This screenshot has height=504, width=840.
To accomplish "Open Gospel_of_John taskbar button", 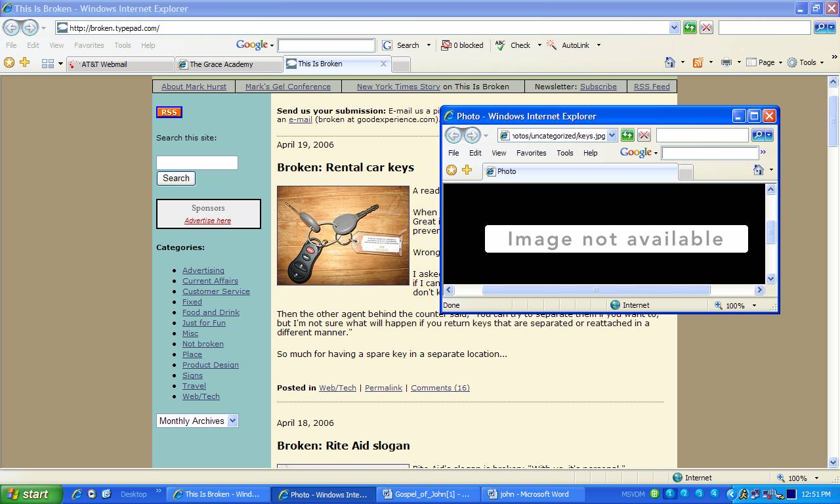I will pos(429,494).
